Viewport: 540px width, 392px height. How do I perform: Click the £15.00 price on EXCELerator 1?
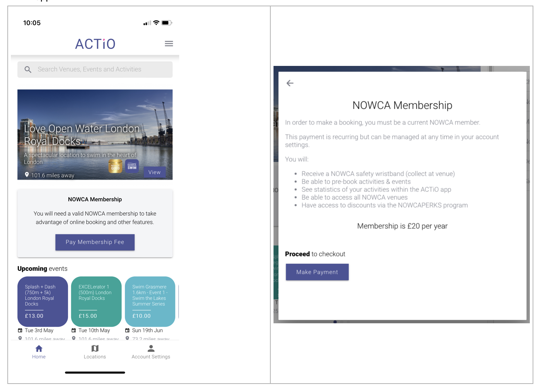[88, 316]
